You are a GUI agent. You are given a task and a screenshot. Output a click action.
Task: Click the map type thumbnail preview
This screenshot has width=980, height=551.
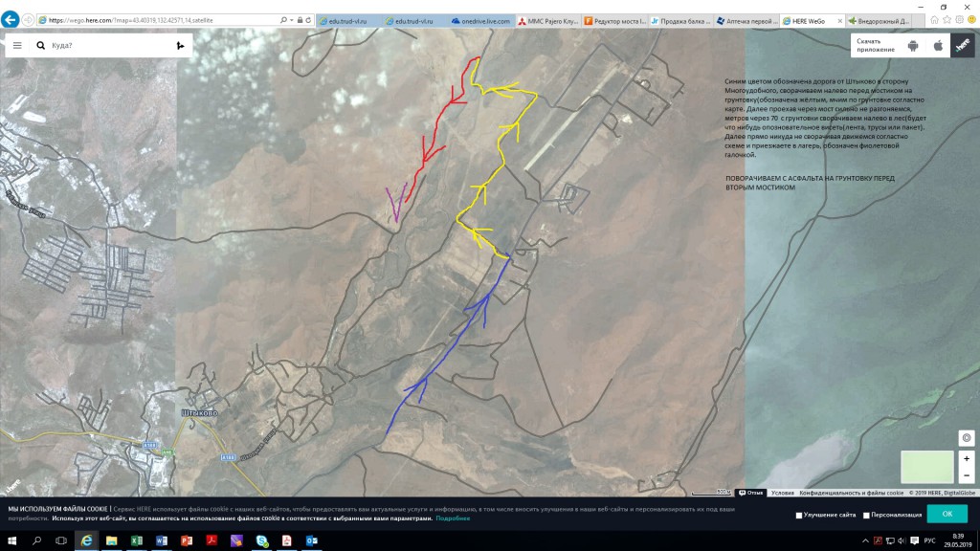click(926, 467)
